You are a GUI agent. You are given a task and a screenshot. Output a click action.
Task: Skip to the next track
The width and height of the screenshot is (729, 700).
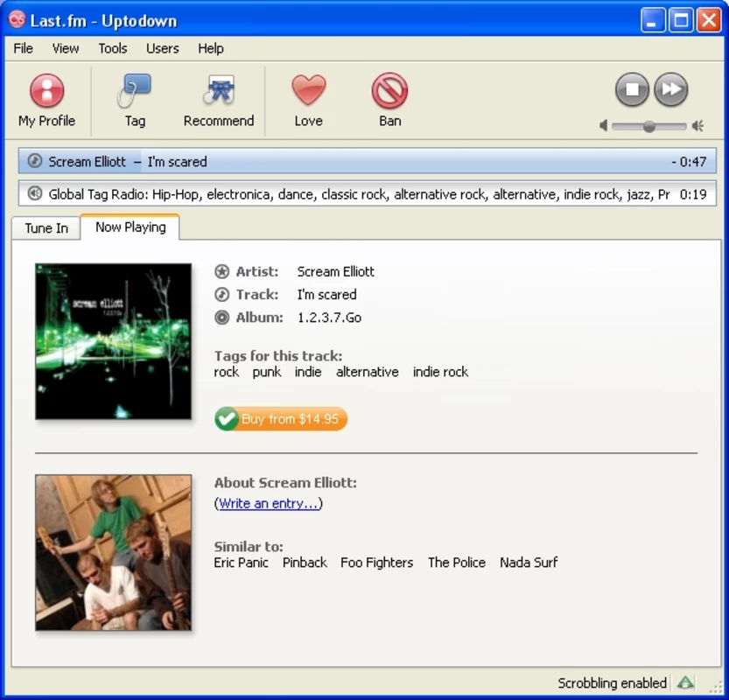point(671,88)
